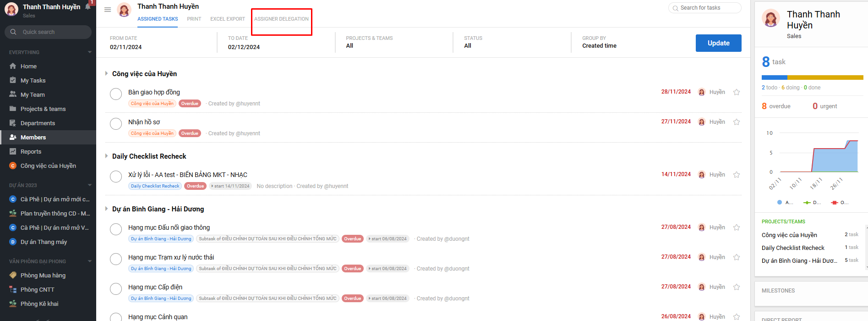Collapse the DỰ ÁN 2023 sidebar section
This screenshot has width=868, height=321.
90,185
